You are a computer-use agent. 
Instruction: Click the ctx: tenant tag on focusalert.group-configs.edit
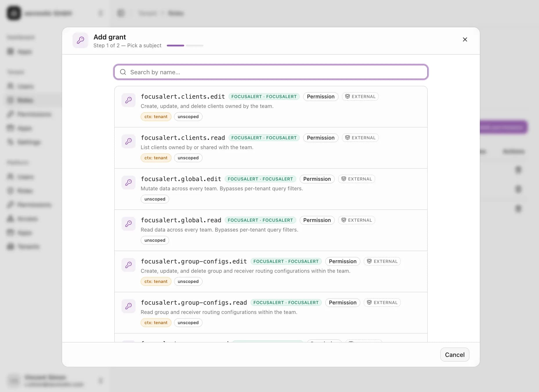(x=156, y=281)
